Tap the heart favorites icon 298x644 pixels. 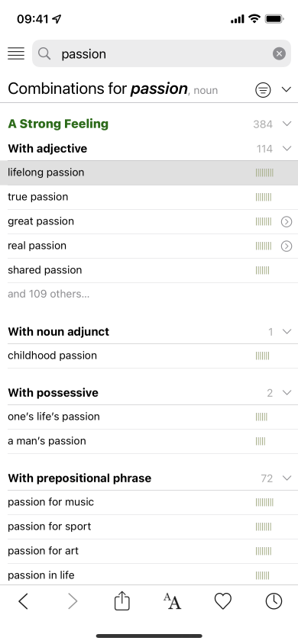tap(223, 602)
